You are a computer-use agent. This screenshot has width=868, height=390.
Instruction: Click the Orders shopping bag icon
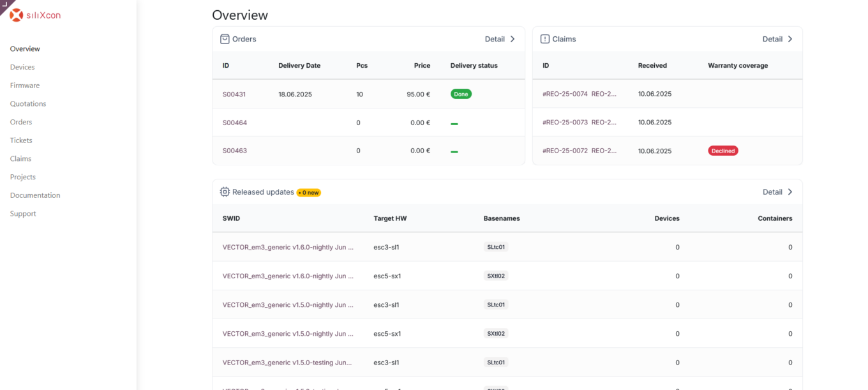click(x=225, y=39)
